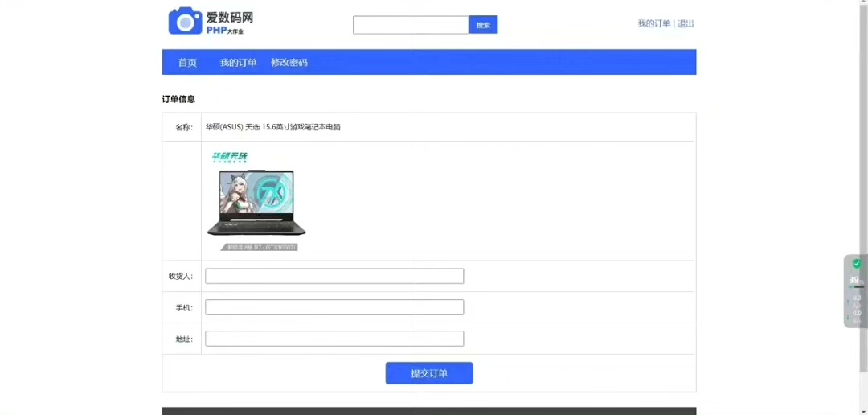Viewport: 868px width, 415px height.
Task: Open 我的订单 in the blue navigation bar
Action: pyautogui.click(x=238, y=63)
